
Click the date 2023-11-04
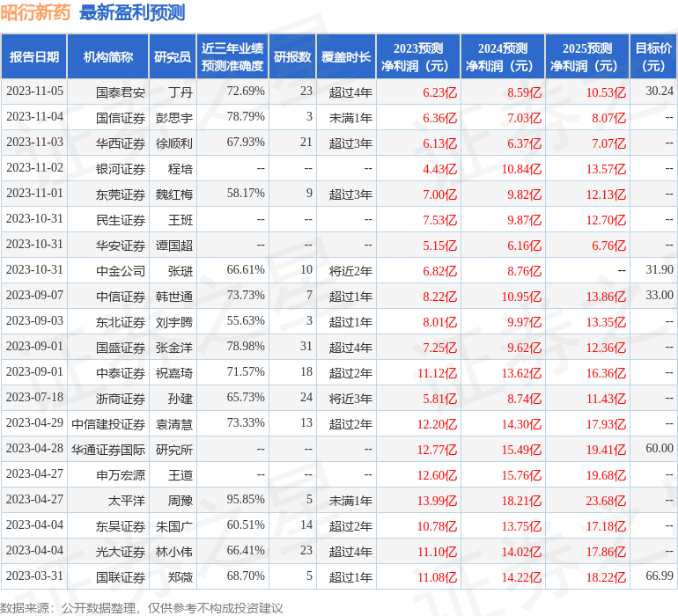(34, 116)
